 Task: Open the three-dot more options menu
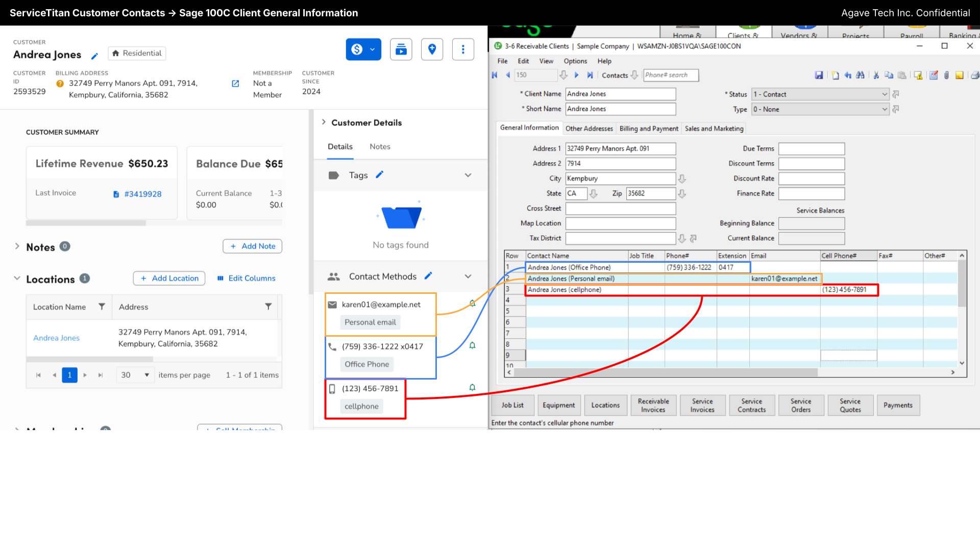point(463,49)
